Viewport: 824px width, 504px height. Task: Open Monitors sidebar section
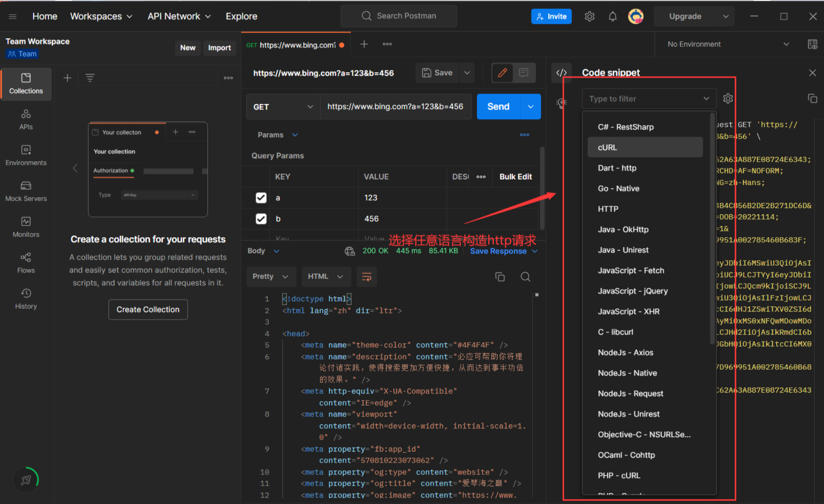[x=26, y=227]
